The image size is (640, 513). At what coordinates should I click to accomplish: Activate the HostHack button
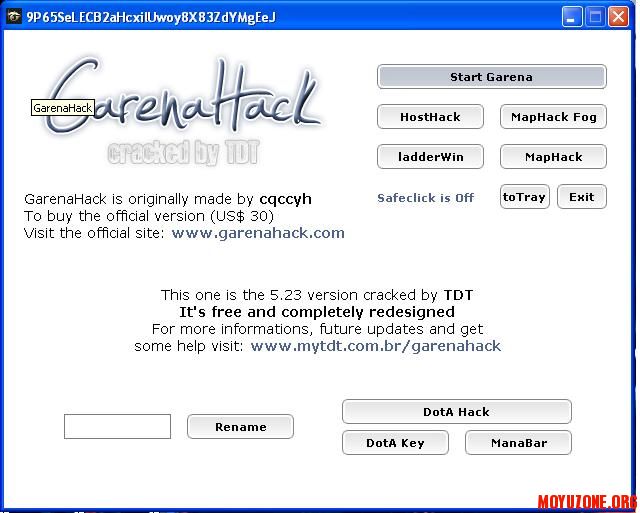[x=430, y=117]
